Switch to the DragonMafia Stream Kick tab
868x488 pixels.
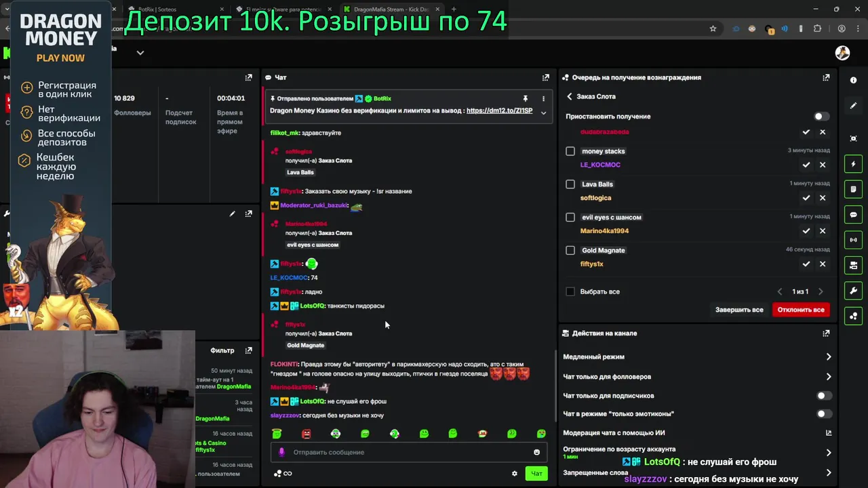pyautogui.click(x=391, y=9)
